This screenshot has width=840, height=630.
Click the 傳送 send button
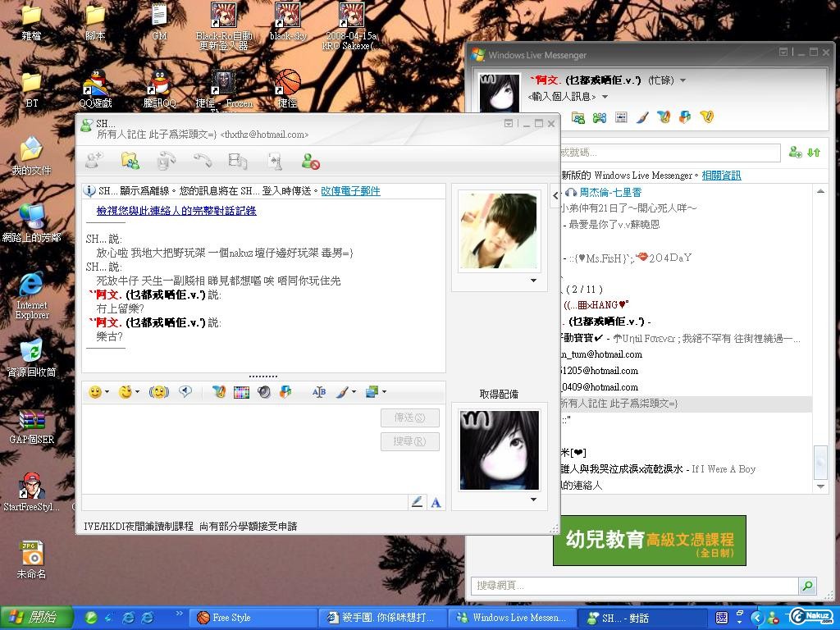pyautogui.click(x=410, y=418)
